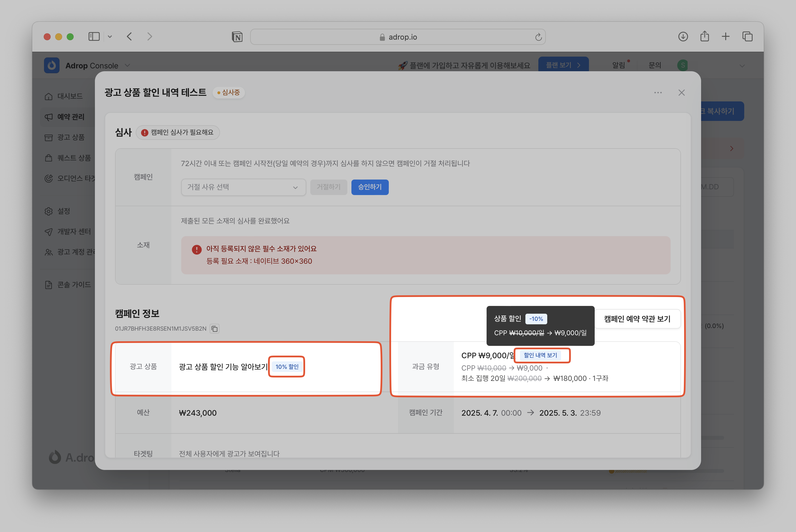The height and width of the screenshot is (532, 796).
Task: Open sidebar options dropdown arrow in toolbar
Action: point(110,37)
